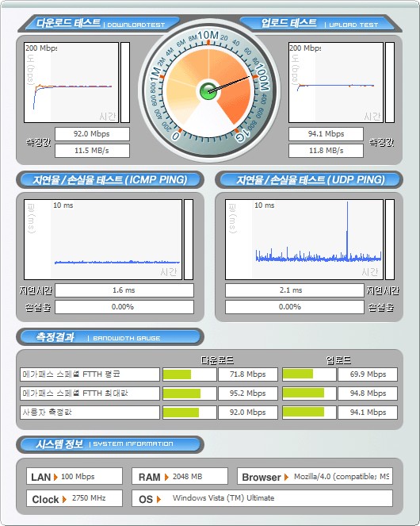Open the UDP PING test header
420x526 pixels.
(309, 180)
